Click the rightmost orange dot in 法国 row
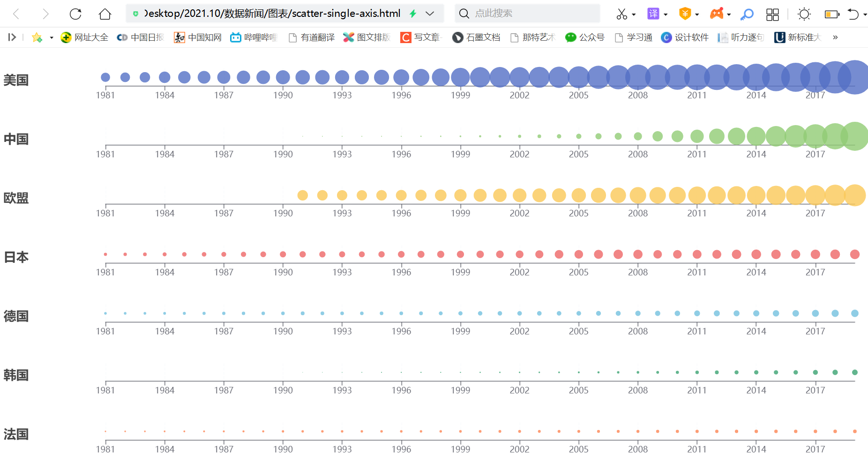 tap(854, 431)
